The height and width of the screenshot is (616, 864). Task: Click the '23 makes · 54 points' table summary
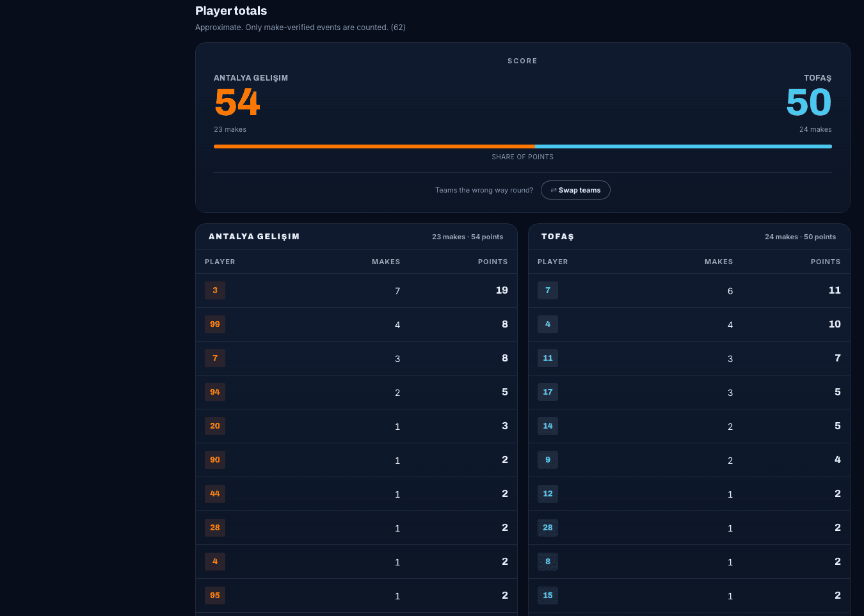click(467, 237)
